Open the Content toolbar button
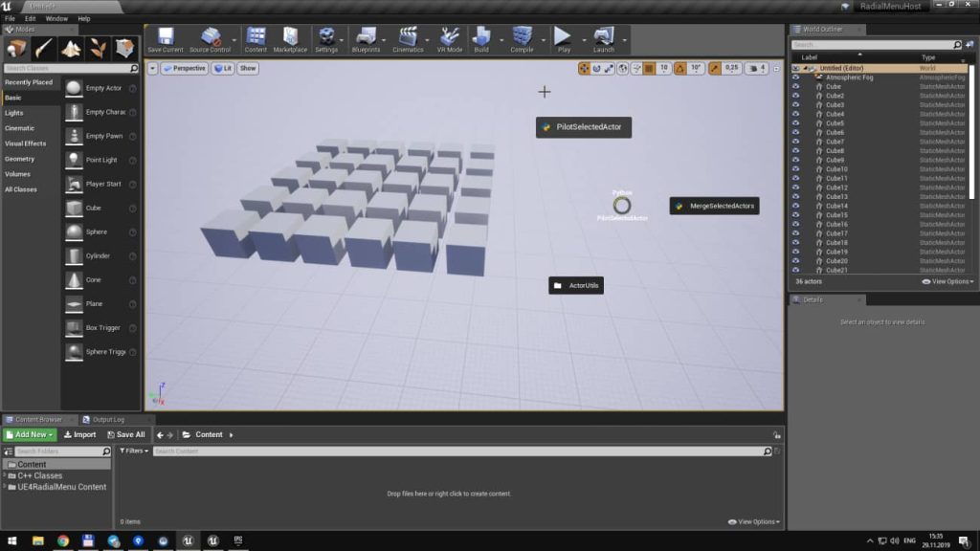The width and height of the screenshot is (980, 551). tap(256, 40)
